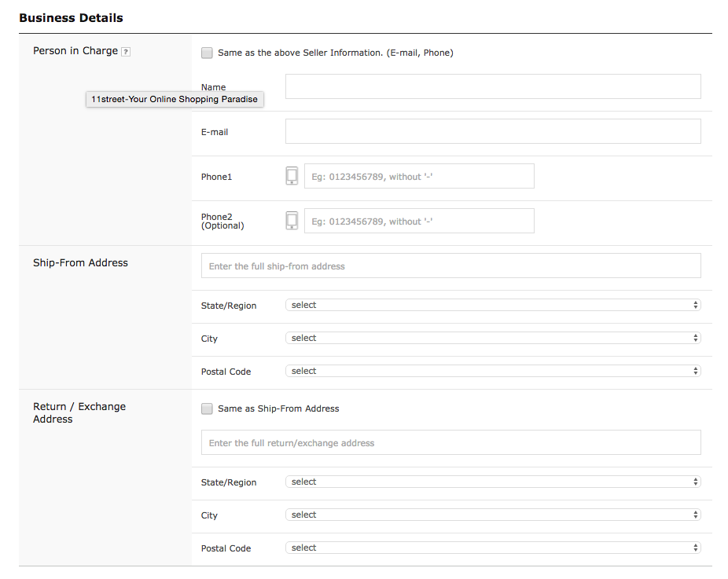Open Return/Exchange Postal Code dropdown
The height and width of the screenshot is (579, 728).
pyautogui.click(x=493, y=548)
